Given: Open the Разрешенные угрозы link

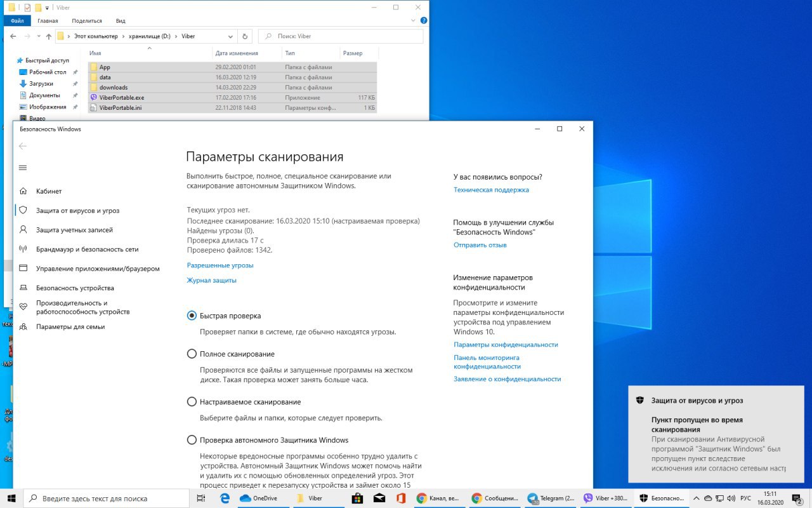Looking at the screenshot, I should coord(220,265).
